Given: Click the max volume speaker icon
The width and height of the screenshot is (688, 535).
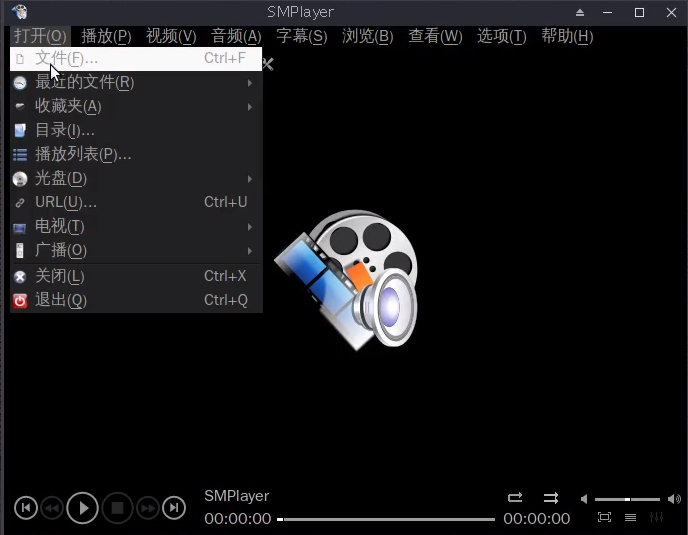Looking at the screenshot, I should click(674, 499).
